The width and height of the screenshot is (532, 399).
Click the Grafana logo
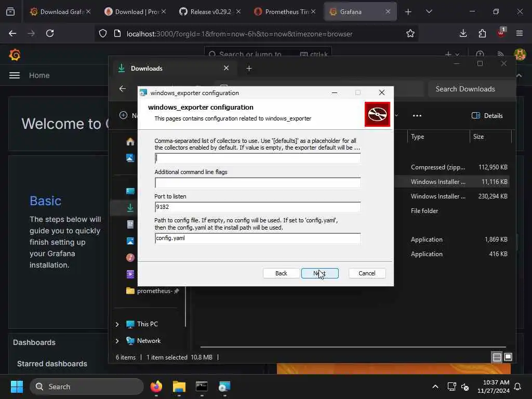coord(15,55)
